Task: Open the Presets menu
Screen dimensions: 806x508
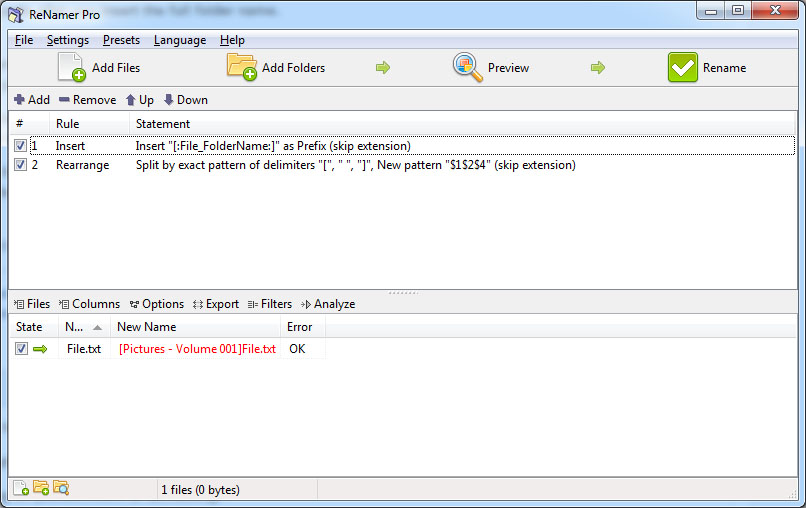Action: 121,40
